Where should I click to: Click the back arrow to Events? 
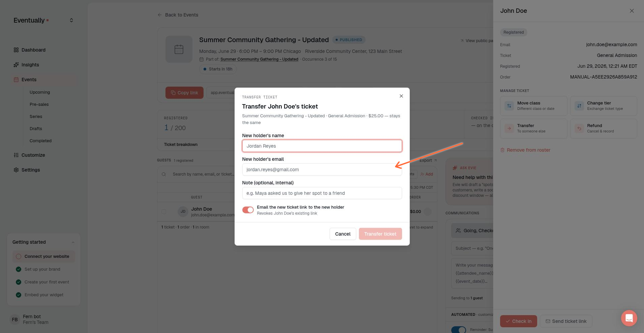(x=160, y=15)
